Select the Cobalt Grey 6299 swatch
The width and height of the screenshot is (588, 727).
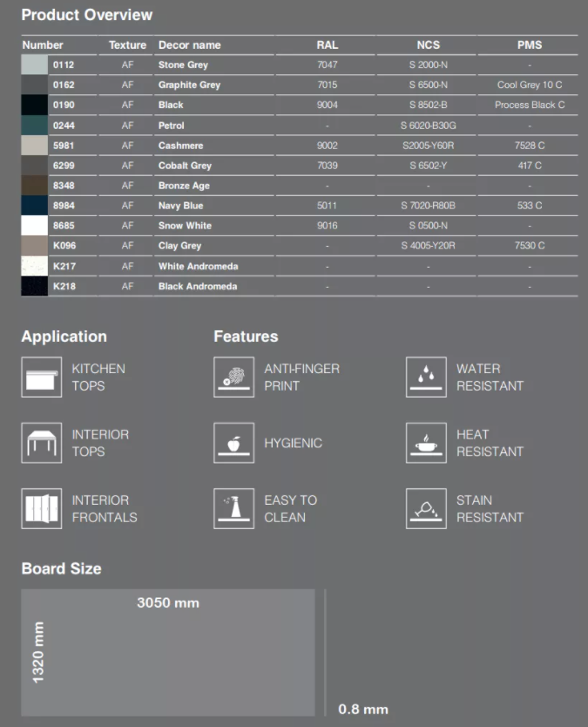coord(34,166)
